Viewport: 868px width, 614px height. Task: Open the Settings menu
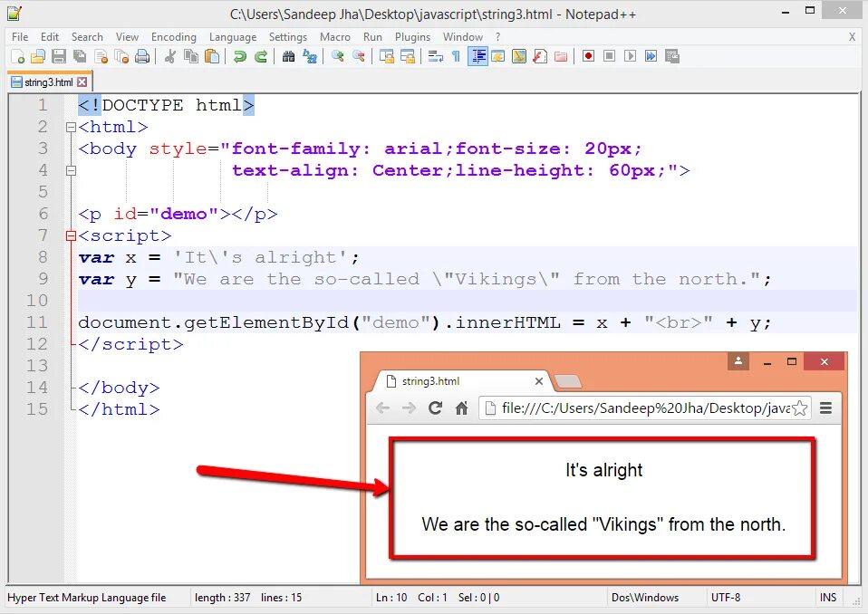tap(288, 36)
